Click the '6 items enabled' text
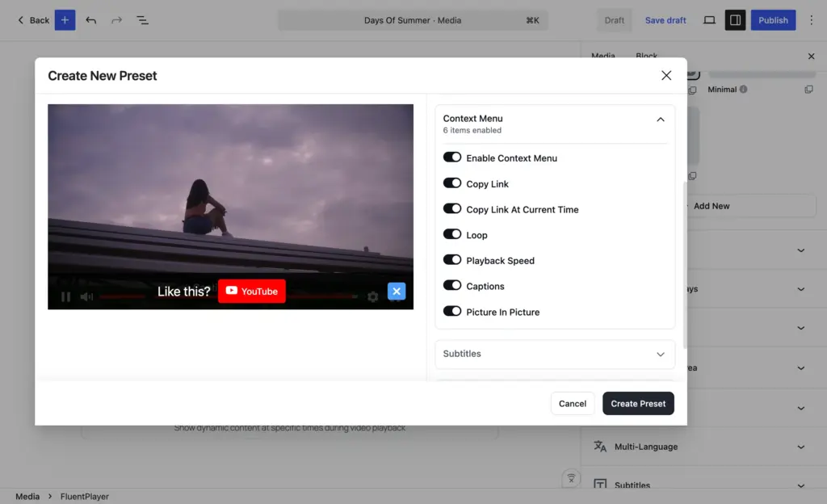 [x=472, y=130]
